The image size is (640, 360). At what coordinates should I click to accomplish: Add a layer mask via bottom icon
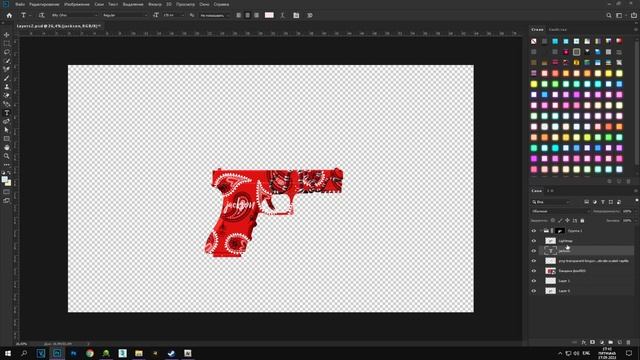pyautogui.click(x=593, y=342)
